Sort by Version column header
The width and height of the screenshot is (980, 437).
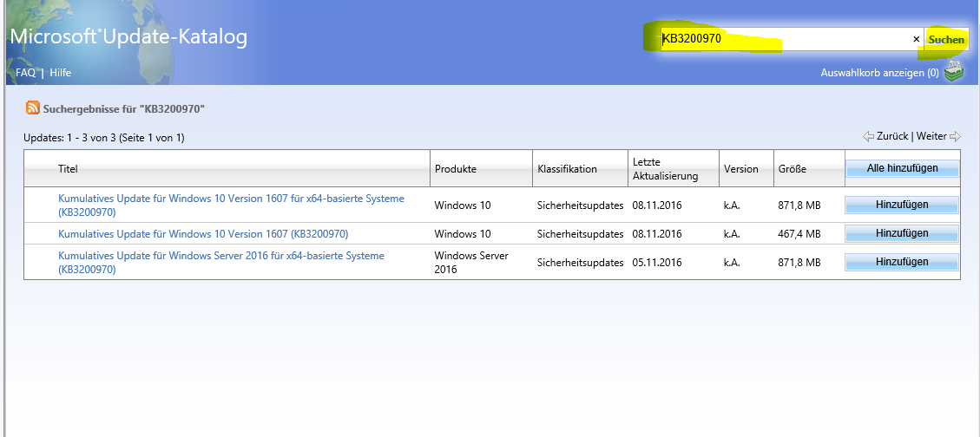(740, 168)
